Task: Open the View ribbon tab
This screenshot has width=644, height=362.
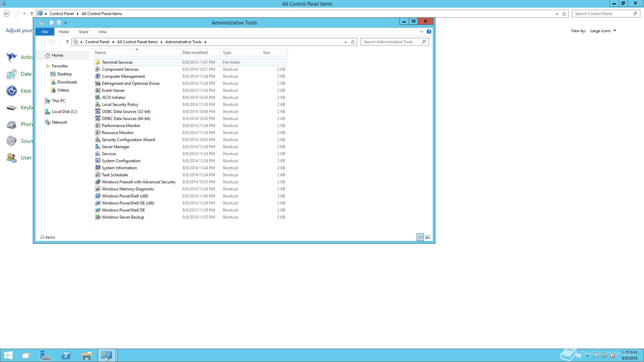Action: (102, 32)
